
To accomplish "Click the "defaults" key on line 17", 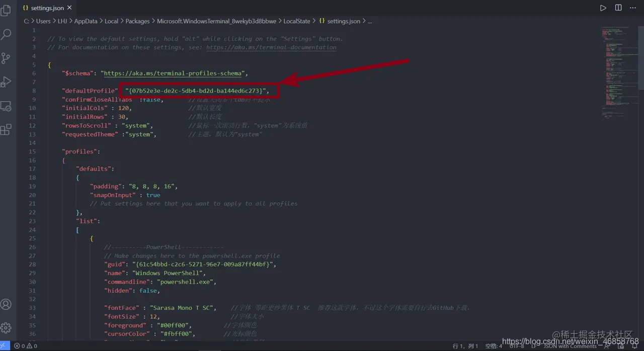I will (94, 169).
